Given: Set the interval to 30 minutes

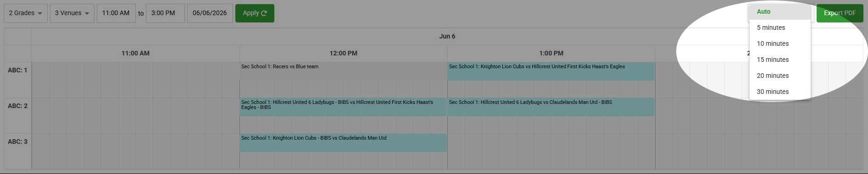Looking at the screenshot, I should (780, 92).
